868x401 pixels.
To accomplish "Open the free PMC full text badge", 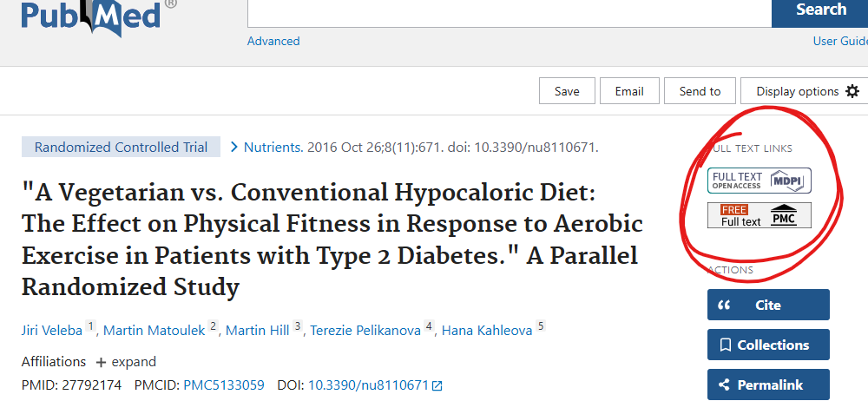I will pyautogui.click(x=759, y=215).
